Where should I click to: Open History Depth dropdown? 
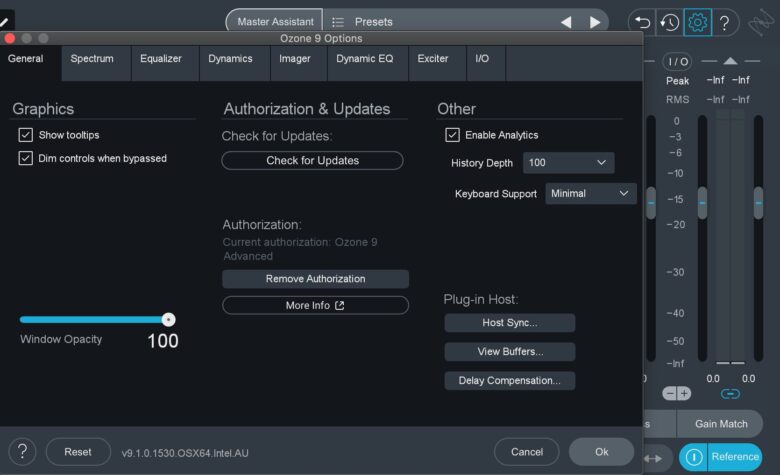pos(569,163)
